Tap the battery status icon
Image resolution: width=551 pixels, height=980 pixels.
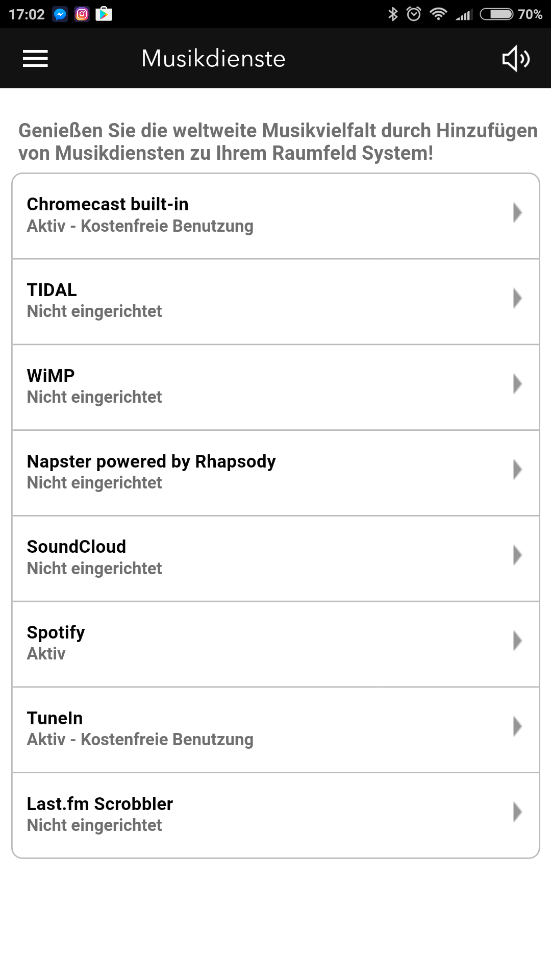point(496,14)
